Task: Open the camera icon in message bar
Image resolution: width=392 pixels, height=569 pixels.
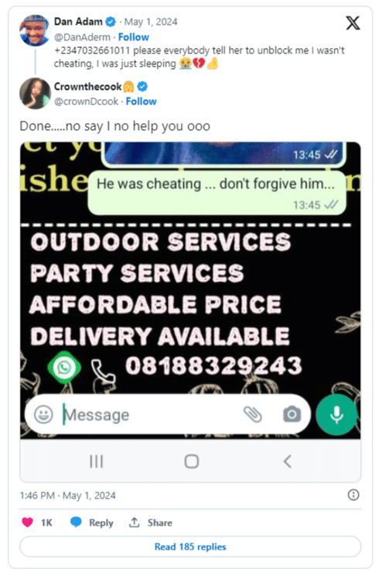Action: 292,414
